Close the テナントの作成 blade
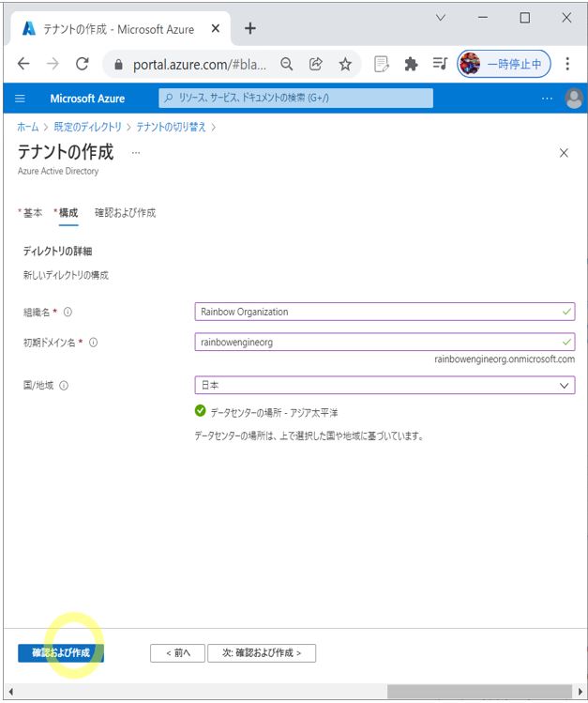Image resolution: width=588 pixels, height=703 pixels. coord(564,153)
